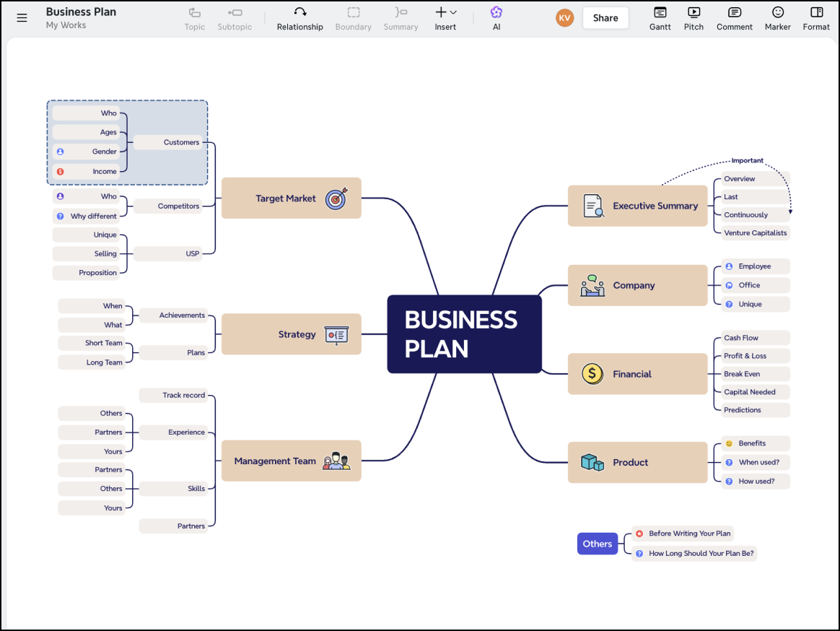Click the My Works breadcrumb
This screenshot has height=631, width=840.
66,25
